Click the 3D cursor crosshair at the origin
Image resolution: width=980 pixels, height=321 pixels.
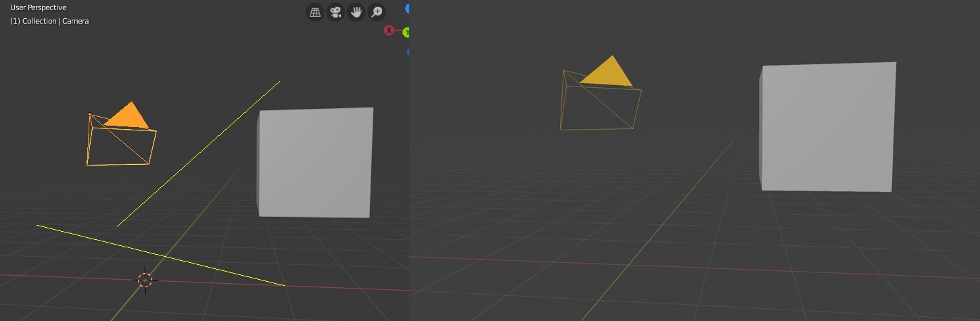(145, 280)
